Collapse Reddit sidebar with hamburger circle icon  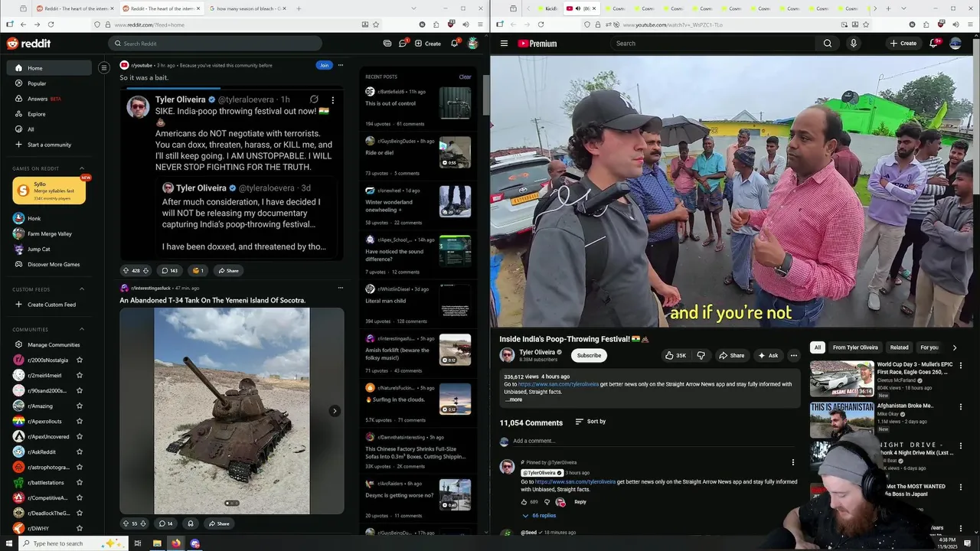tap(104, 68)
